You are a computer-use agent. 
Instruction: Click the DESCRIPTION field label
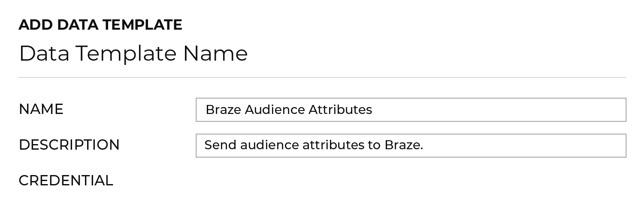pos(69,145)
